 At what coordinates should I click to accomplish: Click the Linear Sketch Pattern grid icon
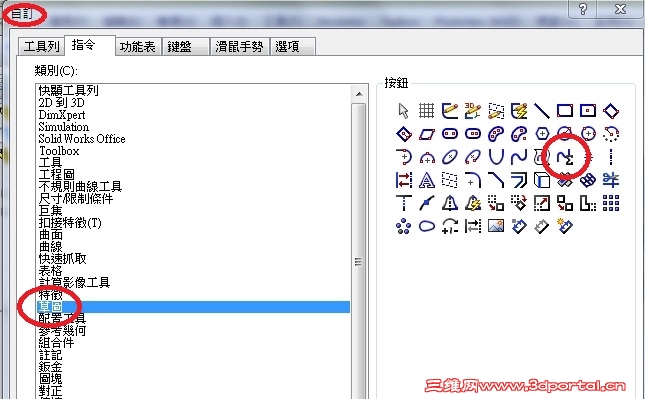point(611,203)
